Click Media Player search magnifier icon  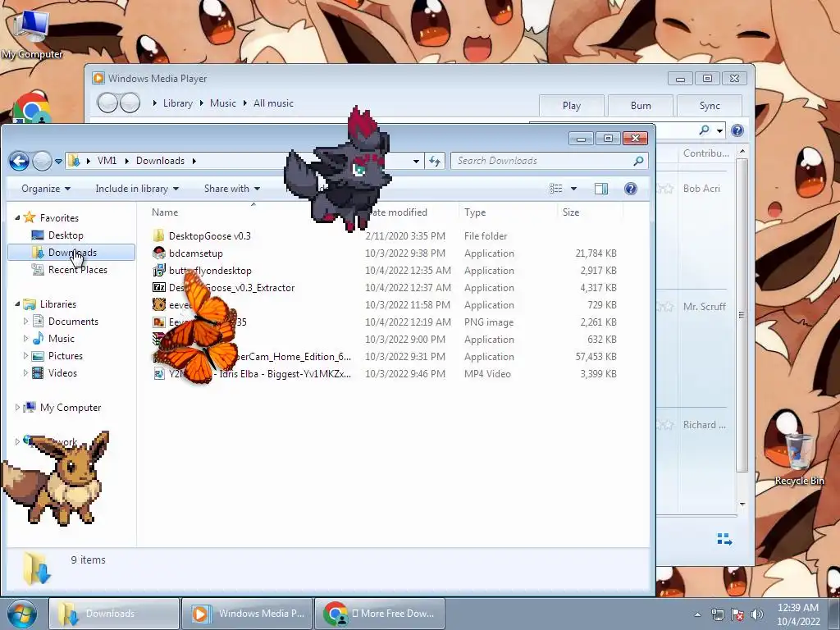704,130
